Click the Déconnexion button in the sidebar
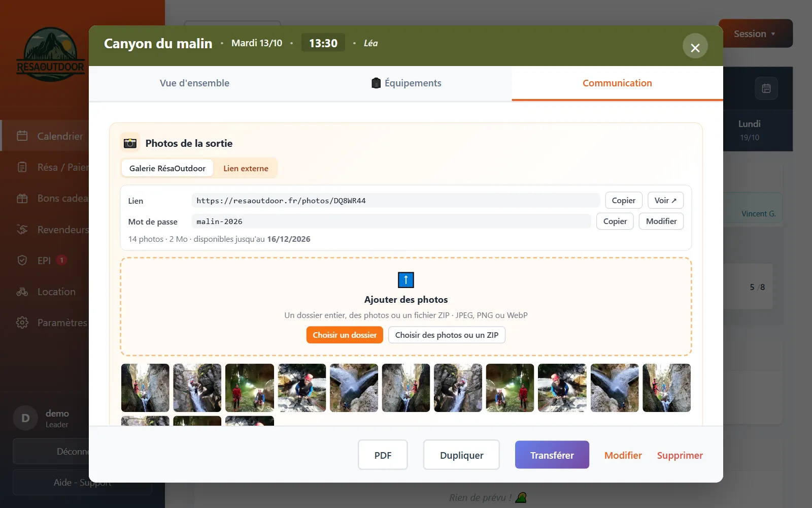812x508 pixels. pyautogui.click(x=51, y=451)
